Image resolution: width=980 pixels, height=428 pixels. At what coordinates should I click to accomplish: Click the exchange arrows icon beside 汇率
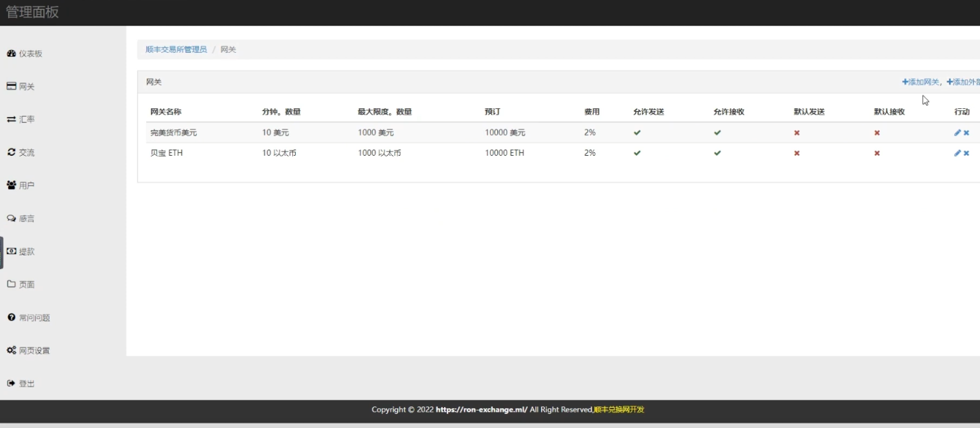pos(12,119)
